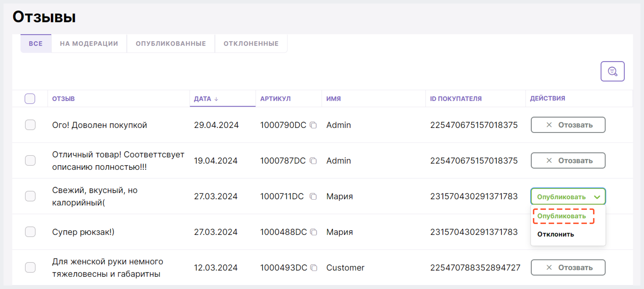Screen dimensions: 644x289
Task: Copy article number 1000493DC
Action: pyautogui.click(x=314, y=268)
